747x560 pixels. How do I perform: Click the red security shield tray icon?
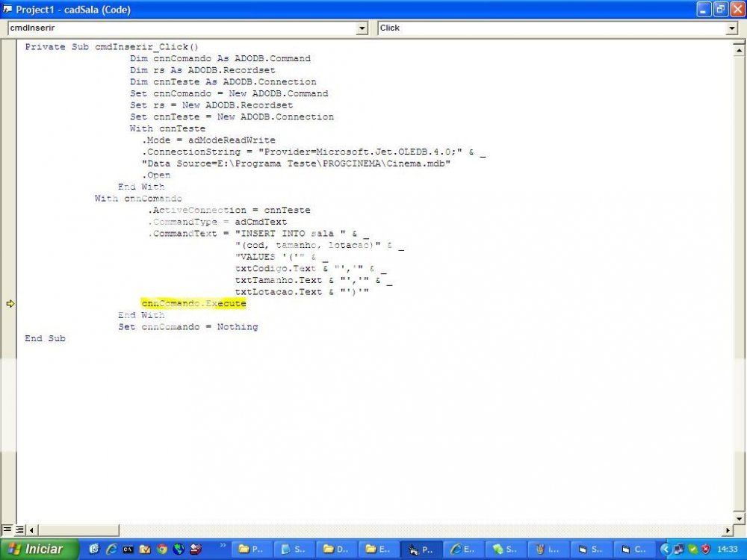(x=705, y=549)
